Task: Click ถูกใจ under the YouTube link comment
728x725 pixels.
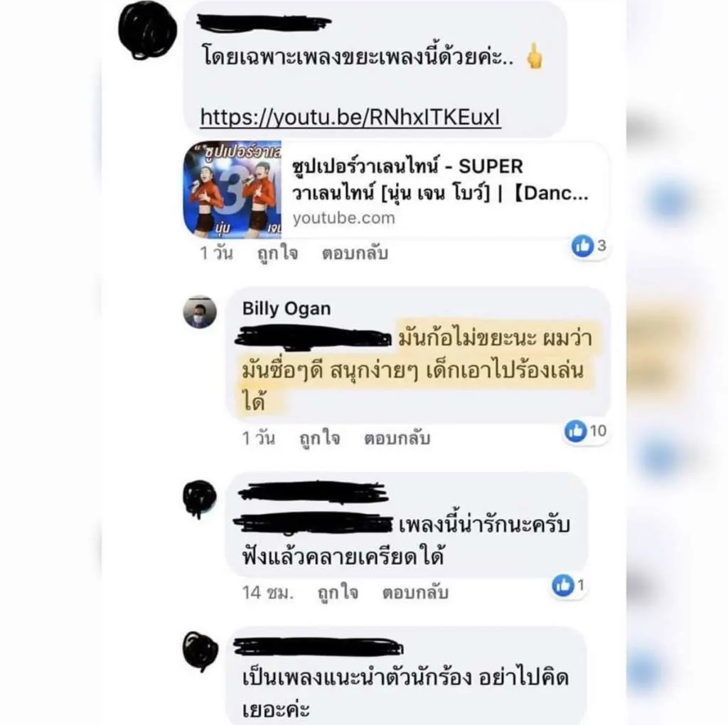Action: click(278, 254)
